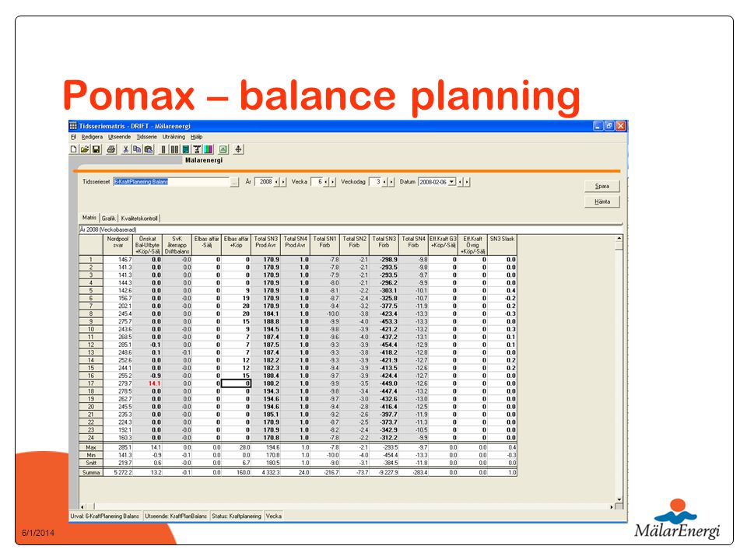This screenshot has width=747, height=560.
Task: Open the Tidsserie menu
Action: point(146,137)
